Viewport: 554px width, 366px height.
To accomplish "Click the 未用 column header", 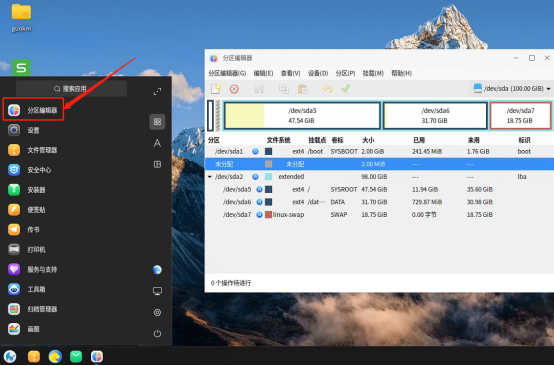I will (473, 140).
